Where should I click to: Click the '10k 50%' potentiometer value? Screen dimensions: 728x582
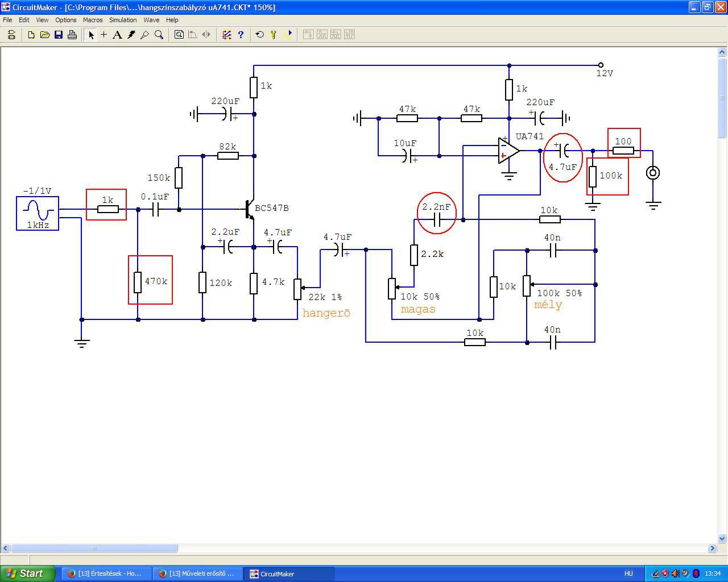pyautogui.click(x=420, y=297)
